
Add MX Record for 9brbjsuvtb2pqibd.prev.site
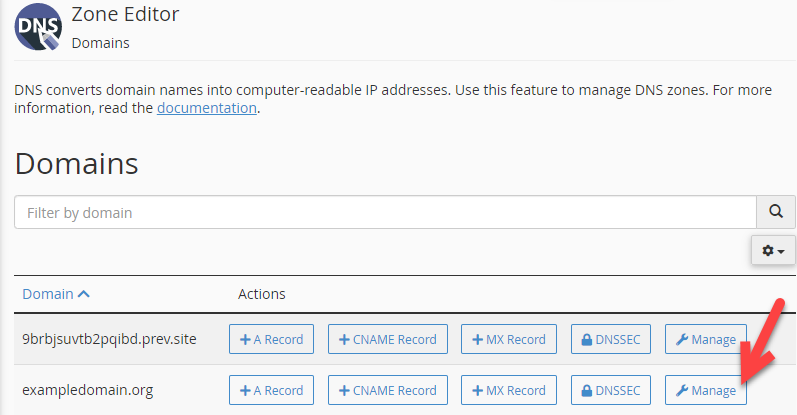[509, 339]
